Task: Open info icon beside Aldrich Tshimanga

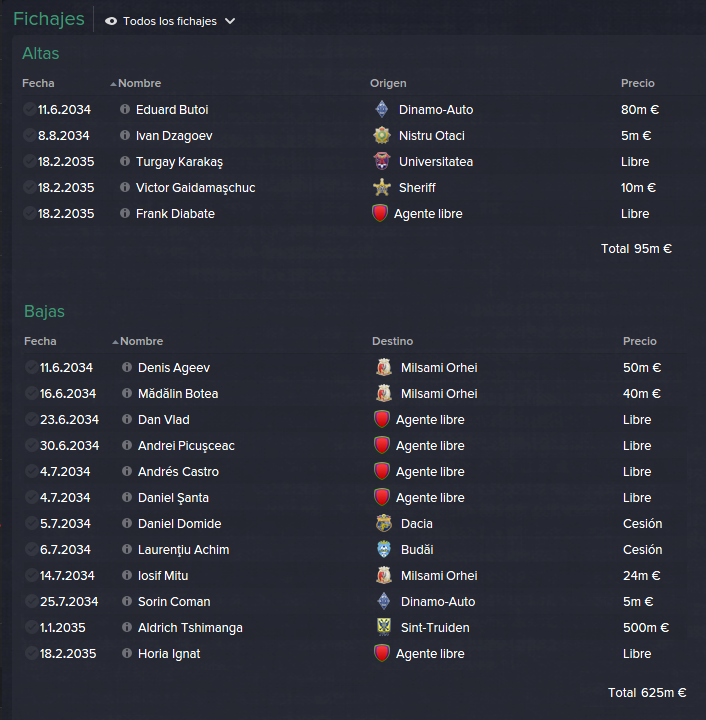Action: (127, 627)
